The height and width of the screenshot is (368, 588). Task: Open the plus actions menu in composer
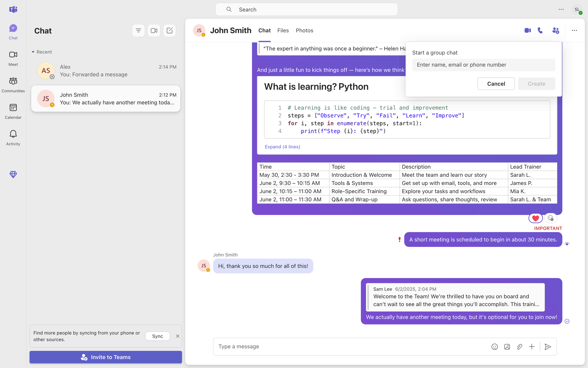tap(532, 347)
